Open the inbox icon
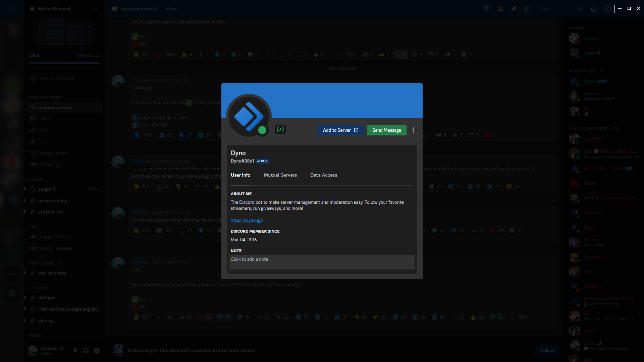The image size is (644, 362). click(594, 9)
